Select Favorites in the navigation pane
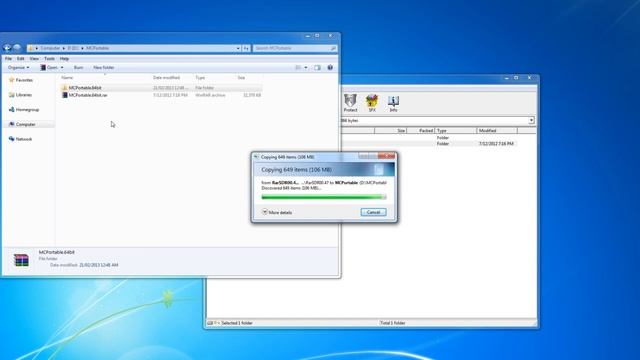Screen dimensions: 640x360 (x=21, y=80)
